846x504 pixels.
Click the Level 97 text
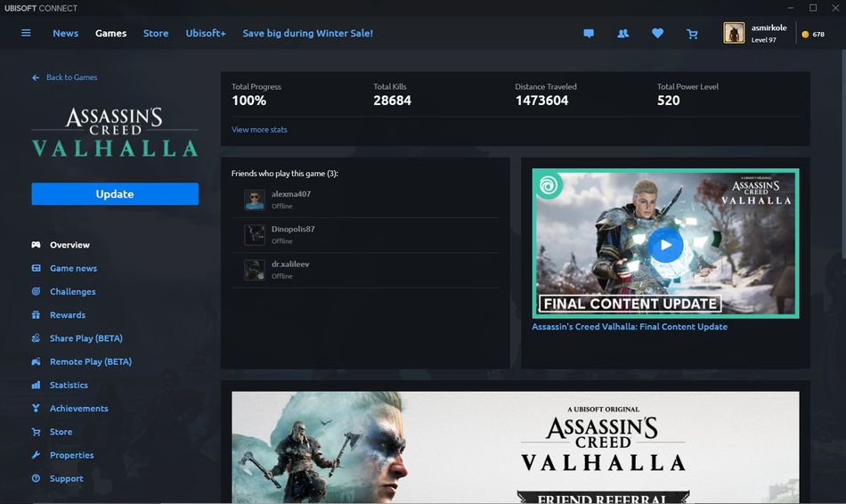coord(763,40)
